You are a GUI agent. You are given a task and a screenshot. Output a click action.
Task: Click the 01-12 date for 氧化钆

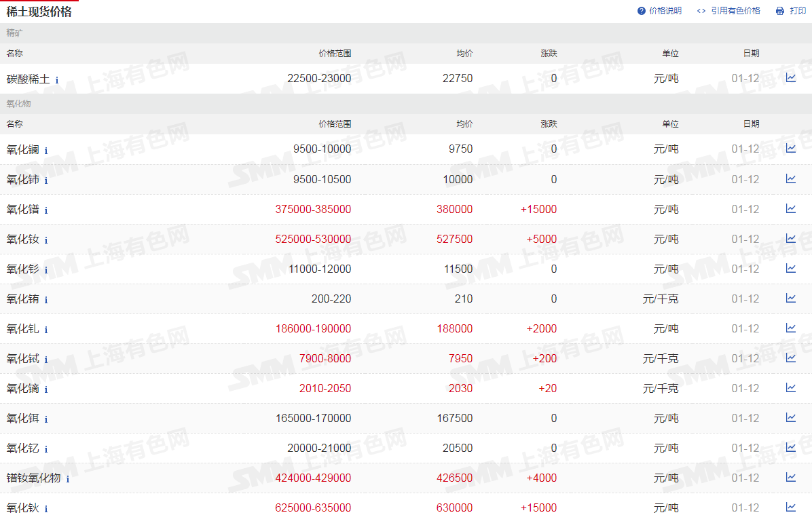tap(745, 328)
